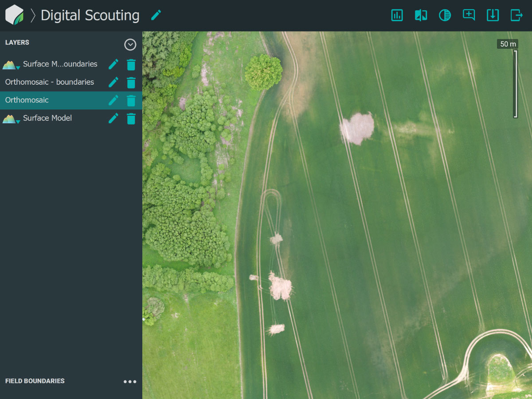Rename the Orthomosaic layer with the pencil
The width and height of the screenshot is (532, 399).
click(x=113, y=100)
